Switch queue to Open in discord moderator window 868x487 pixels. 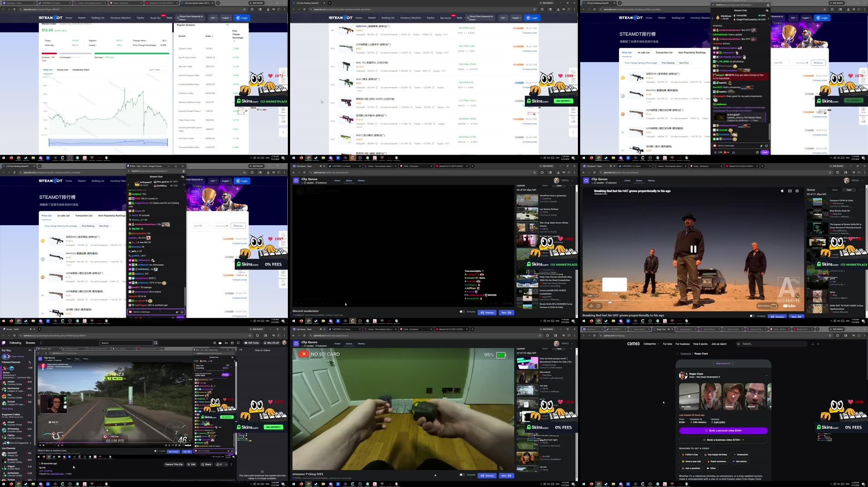559,185
